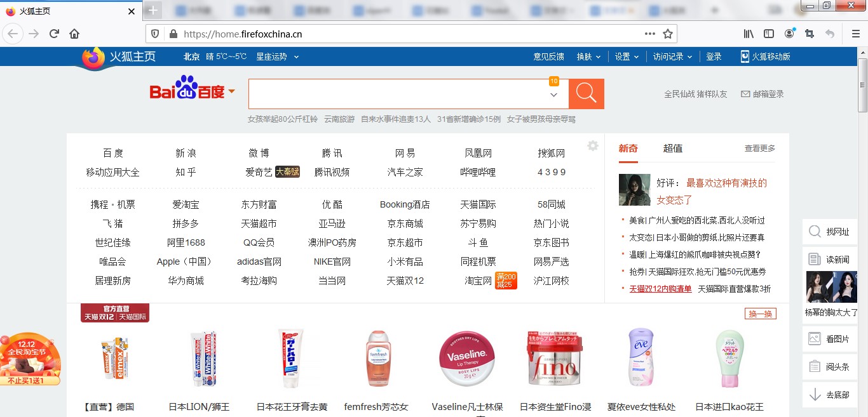Go to browser home page icon
The image size is (868, 417).
(74, 34)
